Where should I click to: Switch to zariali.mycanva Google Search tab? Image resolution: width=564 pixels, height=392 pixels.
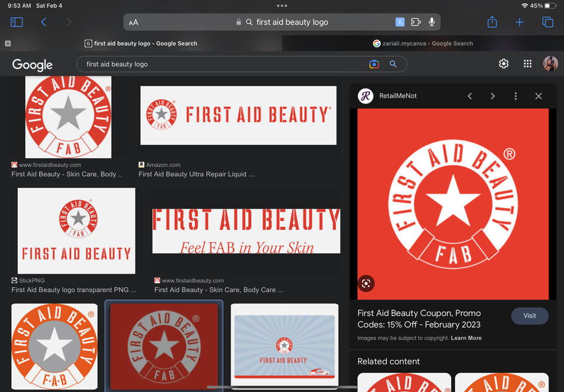click(x=422, y=44)
